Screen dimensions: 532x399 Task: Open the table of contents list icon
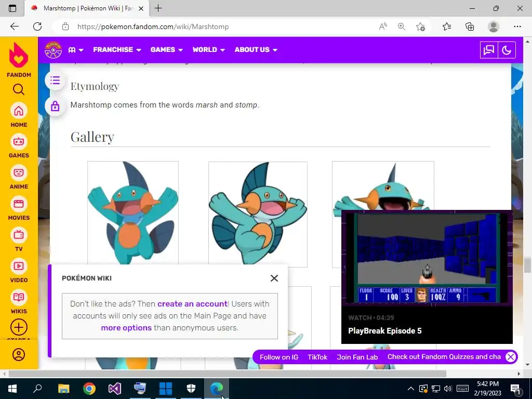pyautogui.click(x=55, y=81)
